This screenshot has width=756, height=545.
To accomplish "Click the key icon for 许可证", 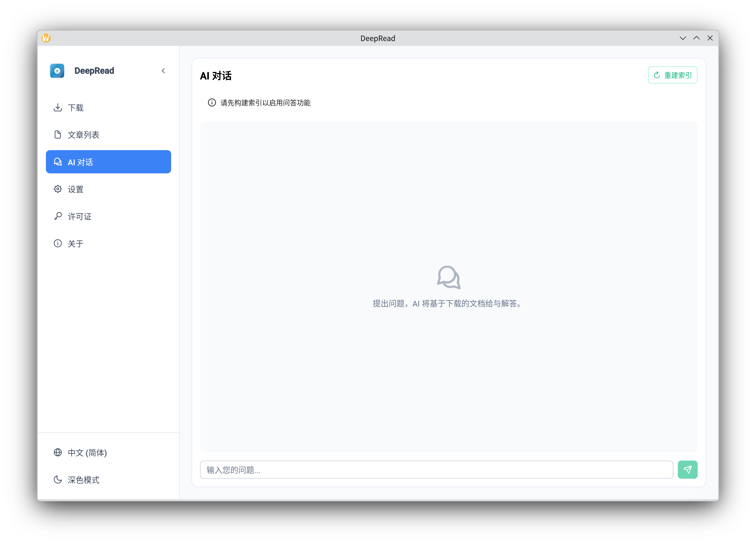I will [x=58, y=216].
